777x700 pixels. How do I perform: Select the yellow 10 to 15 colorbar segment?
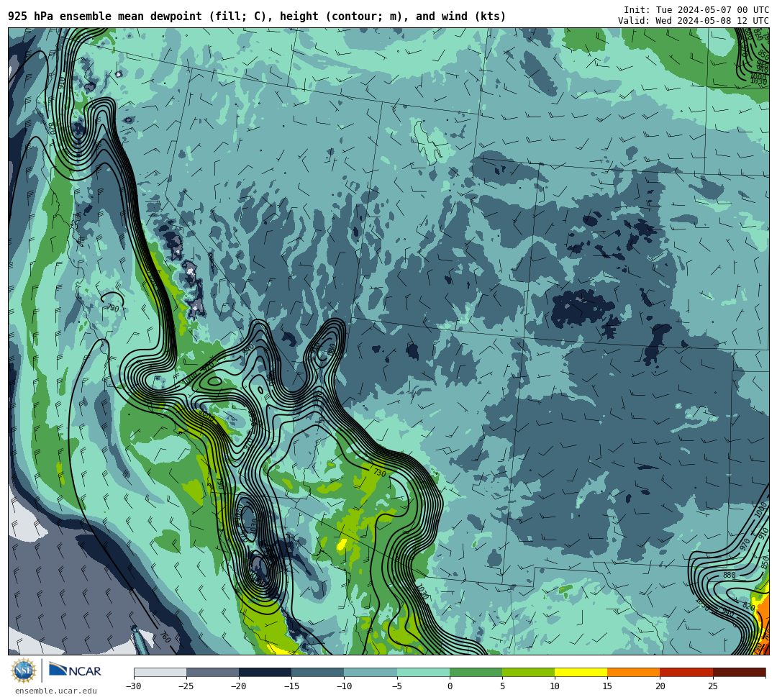point(581,672)
